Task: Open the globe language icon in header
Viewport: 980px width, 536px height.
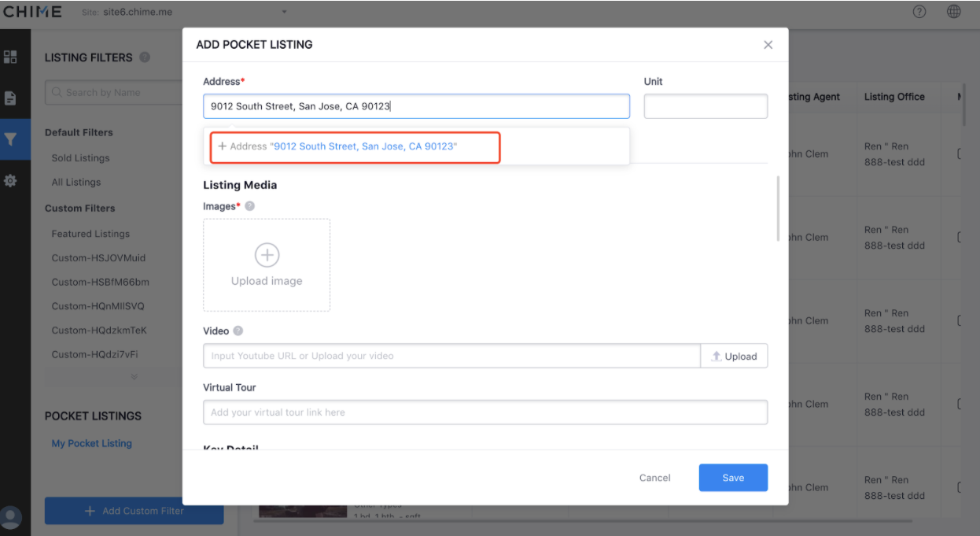Action: [x=953, y=12]
